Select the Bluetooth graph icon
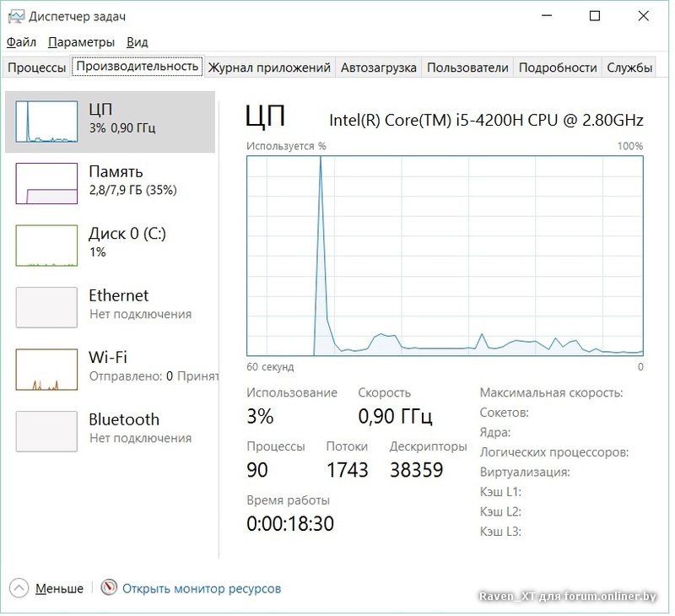This screenshot has width=675, height=616. point(46,430)
